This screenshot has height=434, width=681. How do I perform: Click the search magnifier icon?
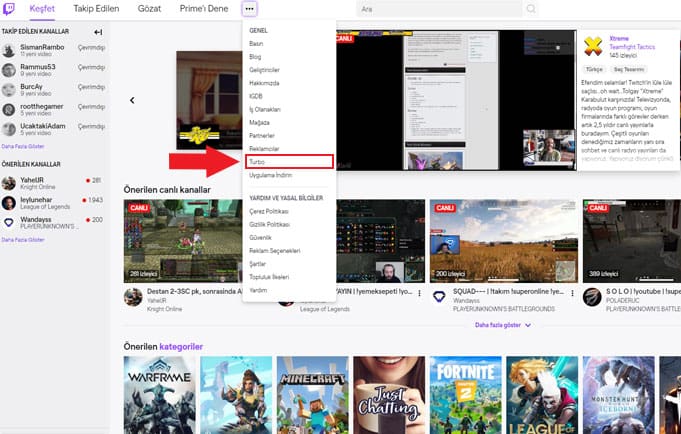click(x=530, y=9)
